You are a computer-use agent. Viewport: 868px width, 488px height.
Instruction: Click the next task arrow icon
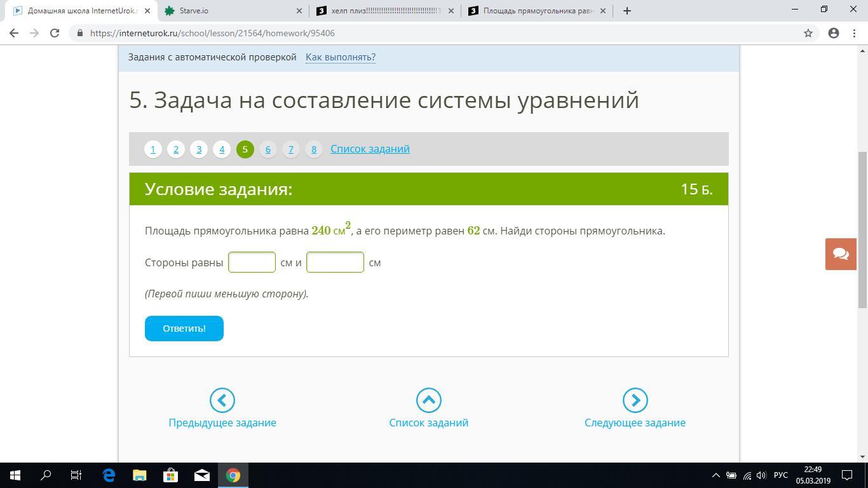tap(635, 400)
